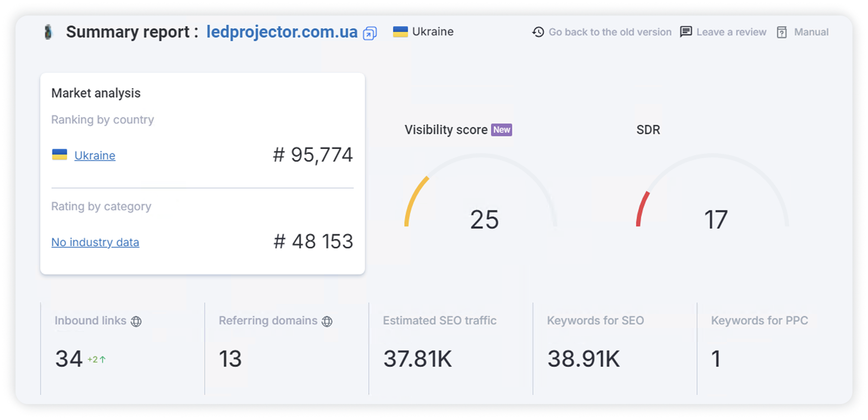The width and height of the screenshot is (868, 420).
Task: Open the No industry data link
Action: 95,242
